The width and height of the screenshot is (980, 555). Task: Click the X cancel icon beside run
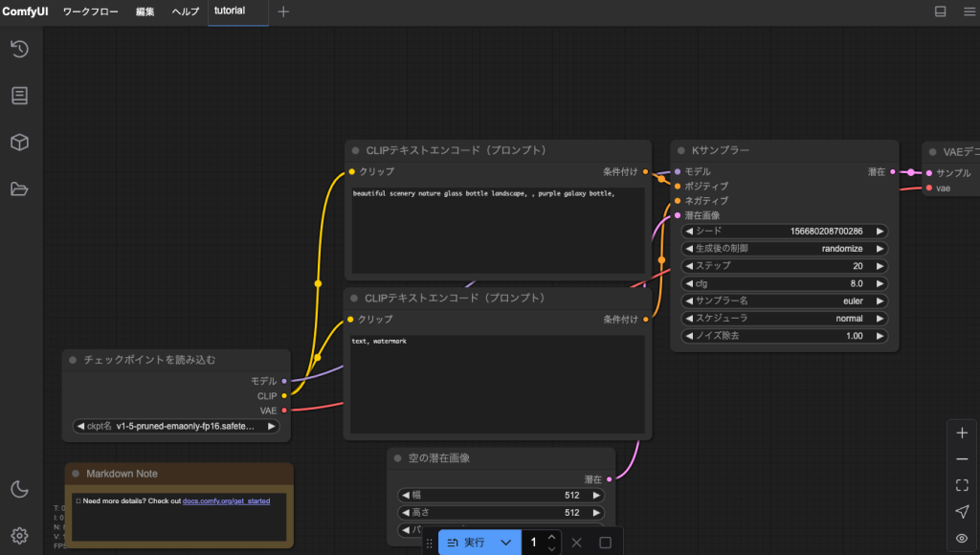[576, 543]
